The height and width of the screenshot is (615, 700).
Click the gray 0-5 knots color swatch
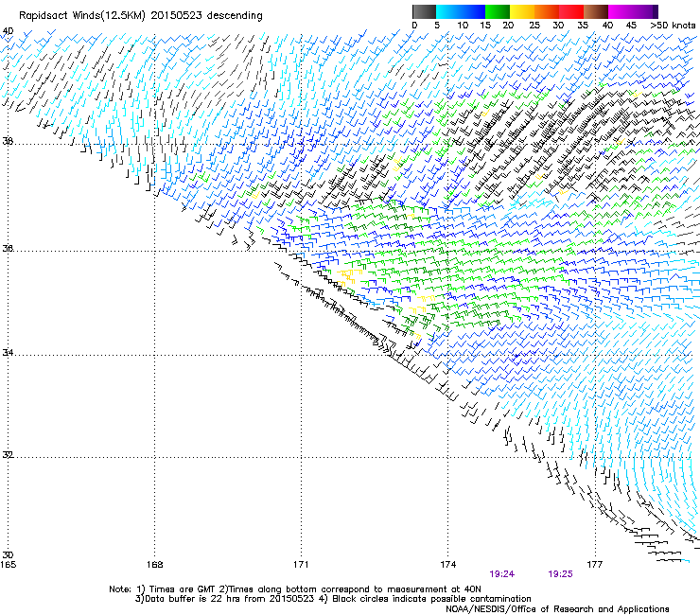[424, 11]
